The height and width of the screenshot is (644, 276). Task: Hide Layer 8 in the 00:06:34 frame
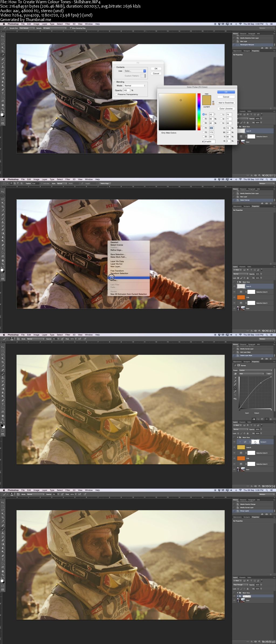click(x=234, y=447)
